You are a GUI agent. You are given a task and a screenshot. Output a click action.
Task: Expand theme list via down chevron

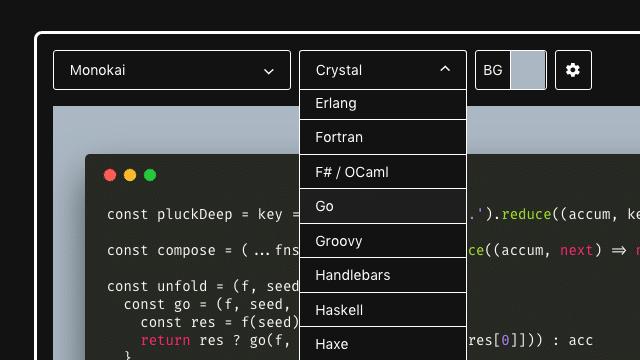[x=268, y=71]
